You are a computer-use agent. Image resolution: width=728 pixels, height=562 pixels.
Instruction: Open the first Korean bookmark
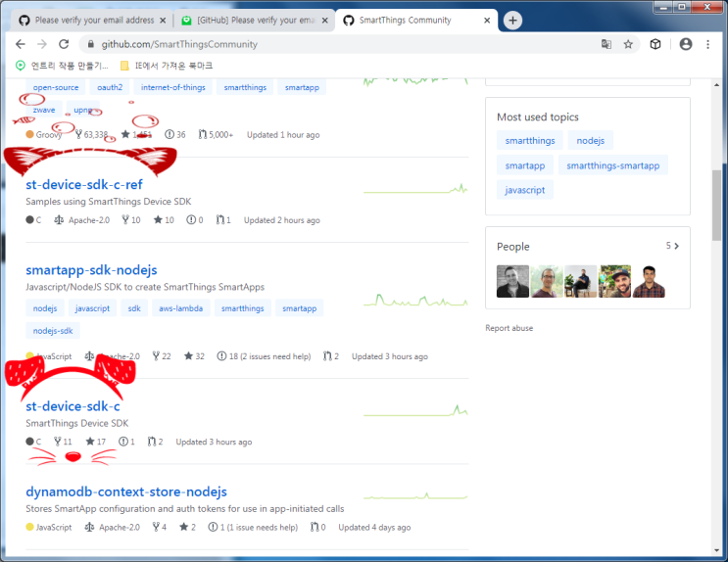pos(62,66)
